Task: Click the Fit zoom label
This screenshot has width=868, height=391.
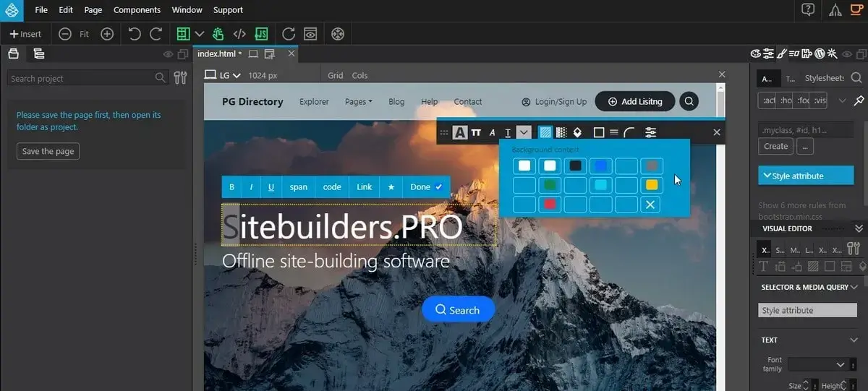Action: point(85,34)
